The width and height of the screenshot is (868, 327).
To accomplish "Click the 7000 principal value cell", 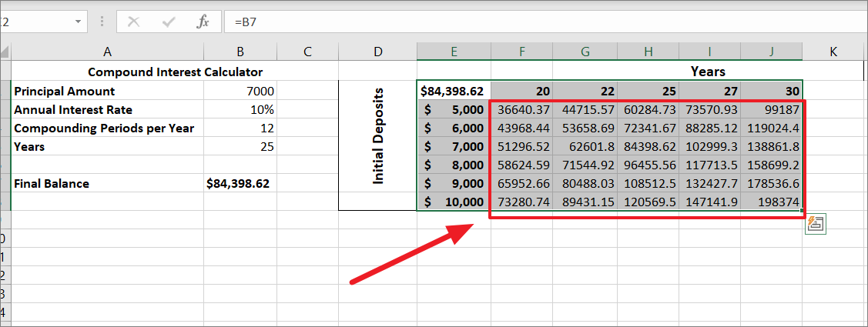I will (240, 91).
